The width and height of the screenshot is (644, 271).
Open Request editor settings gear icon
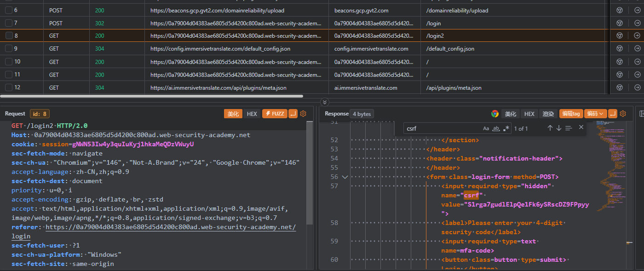click(x=303, y=114)
